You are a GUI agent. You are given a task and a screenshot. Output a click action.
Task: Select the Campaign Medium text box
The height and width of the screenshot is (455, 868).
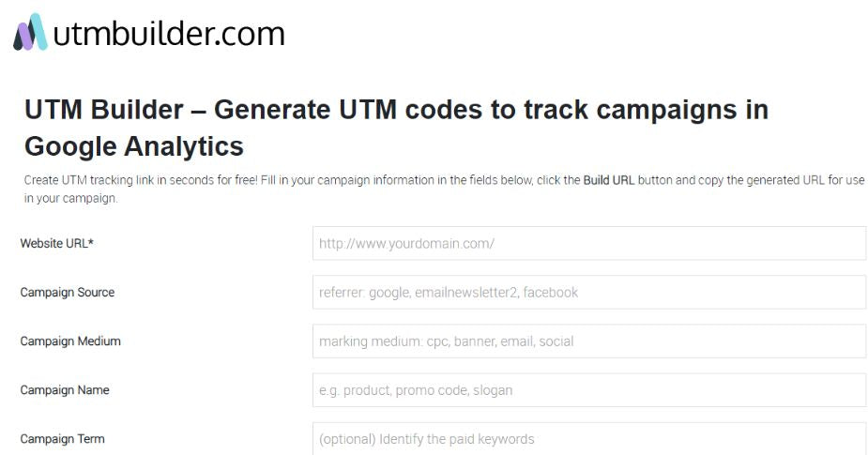click(588, 341)
